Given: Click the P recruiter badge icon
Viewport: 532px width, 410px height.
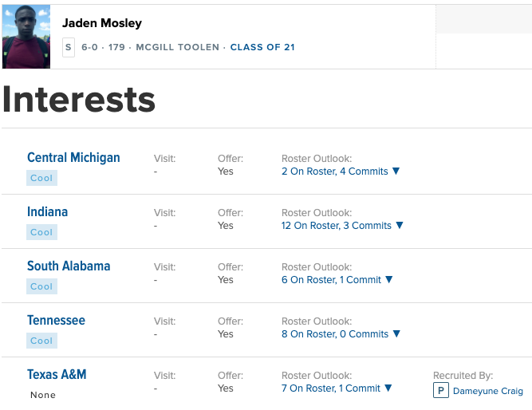Looking at the screenshot, I should coord(440,391).
